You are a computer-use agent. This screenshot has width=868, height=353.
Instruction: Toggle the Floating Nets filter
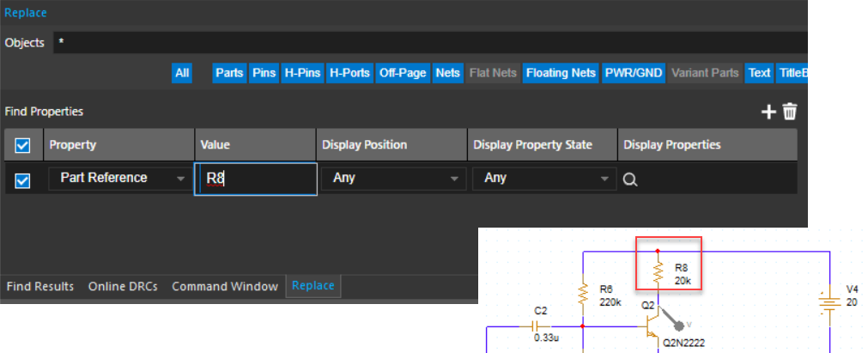click(560, 73)
